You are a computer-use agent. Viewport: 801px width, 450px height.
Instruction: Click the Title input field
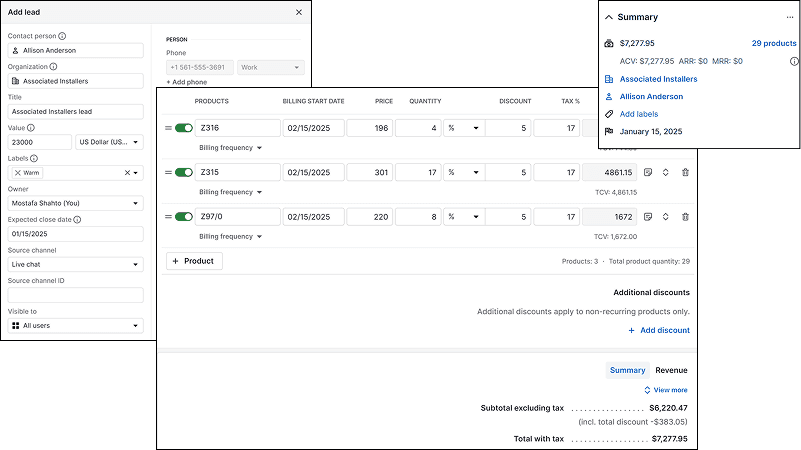click(x=76, y=111)
